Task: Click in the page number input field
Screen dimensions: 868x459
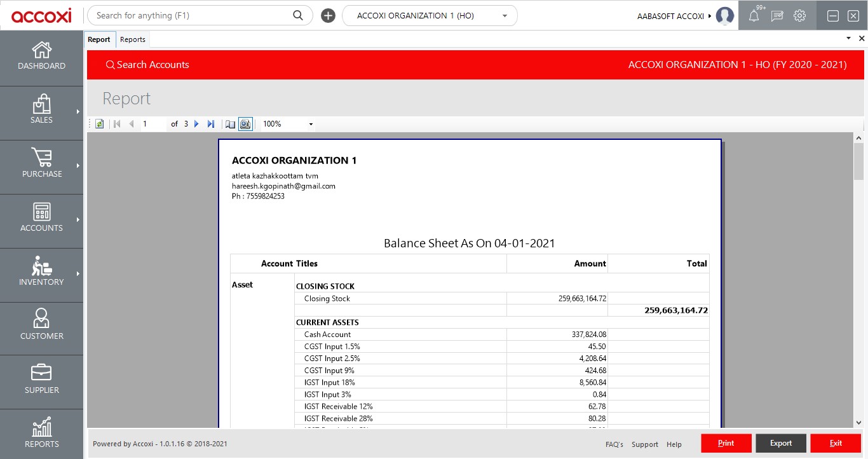Action: pyautogui.click(x=153, y=124)
